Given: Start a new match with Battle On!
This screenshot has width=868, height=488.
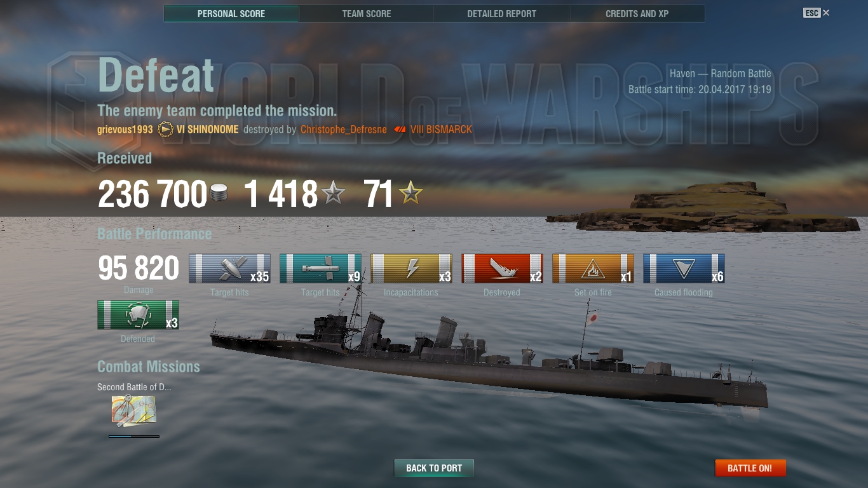Looking at the screenshot, I should pyautogui.click(x=750, y=468).
